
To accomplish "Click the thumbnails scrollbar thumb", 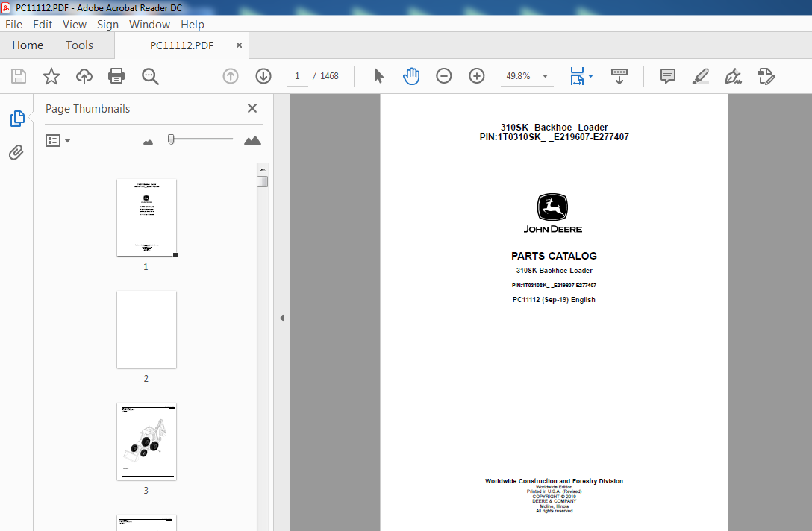I will click(x=263, y=182).
